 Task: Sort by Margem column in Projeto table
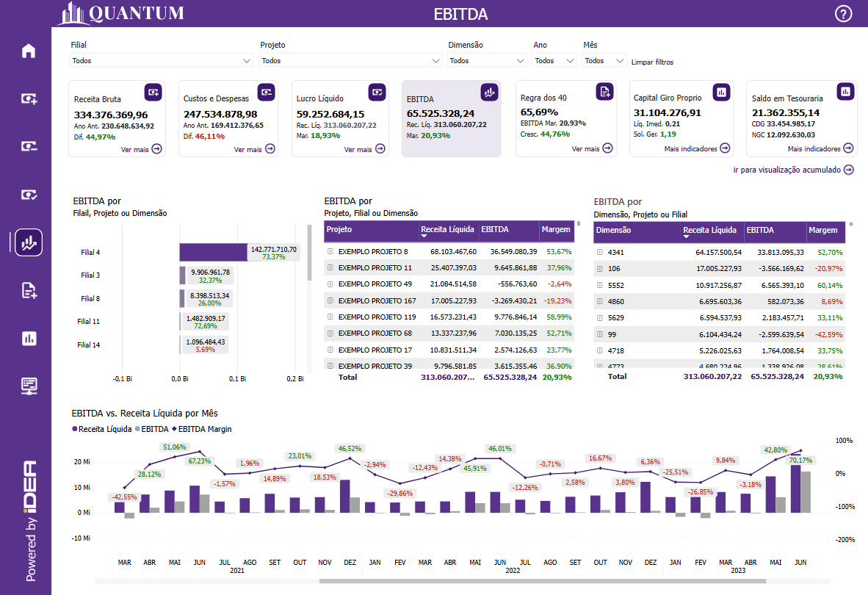[x=556, y=230]
